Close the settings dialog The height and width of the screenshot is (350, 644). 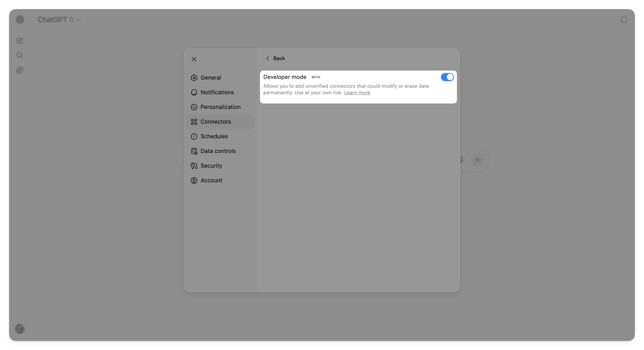tap(194, 59)
